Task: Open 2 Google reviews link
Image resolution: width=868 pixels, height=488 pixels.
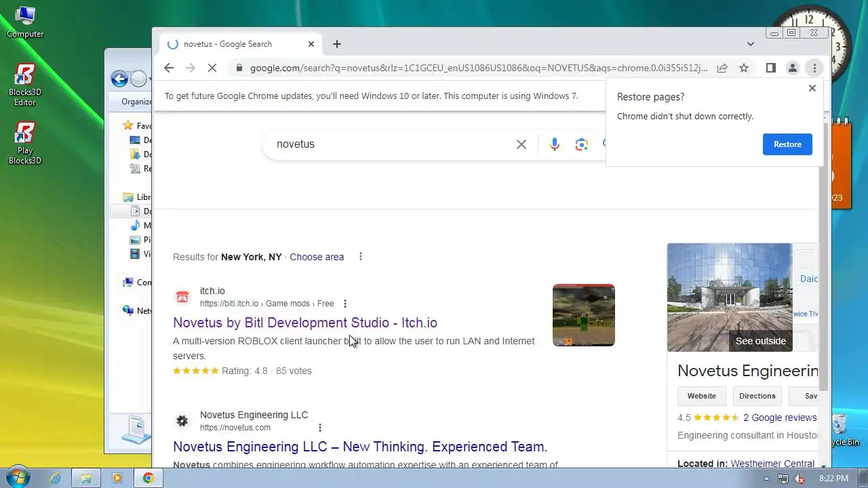Action: [x=780, y=418]
